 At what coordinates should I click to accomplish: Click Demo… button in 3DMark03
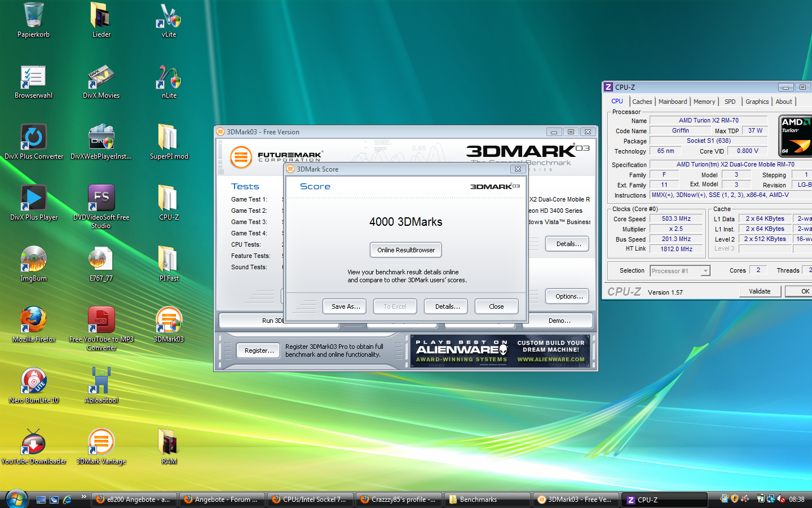559,321
